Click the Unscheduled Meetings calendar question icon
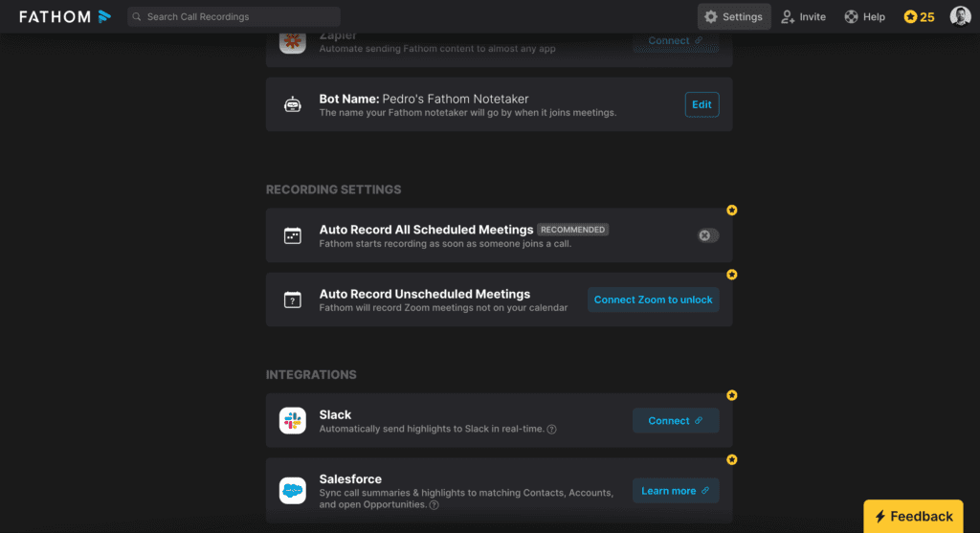This screenshot has width=980, height=533. coord(293,300)
